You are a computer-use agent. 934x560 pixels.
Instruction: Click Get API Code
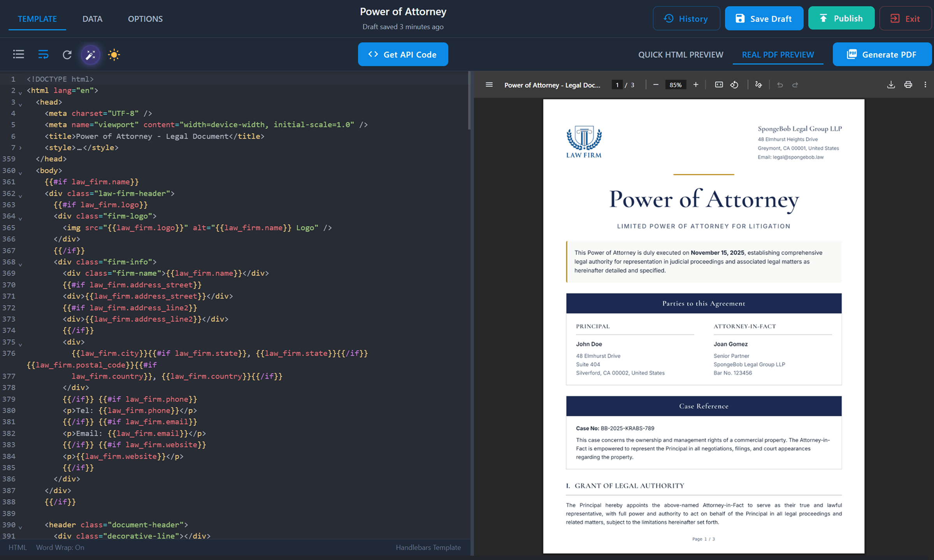pyautogui.click(x=403, y=54)
